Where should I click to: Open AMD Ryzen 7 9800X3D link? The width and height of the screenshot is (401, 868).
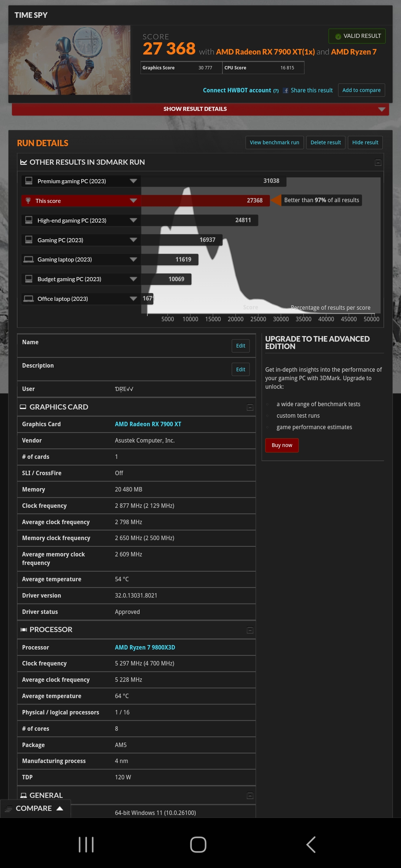pos(145,647)
